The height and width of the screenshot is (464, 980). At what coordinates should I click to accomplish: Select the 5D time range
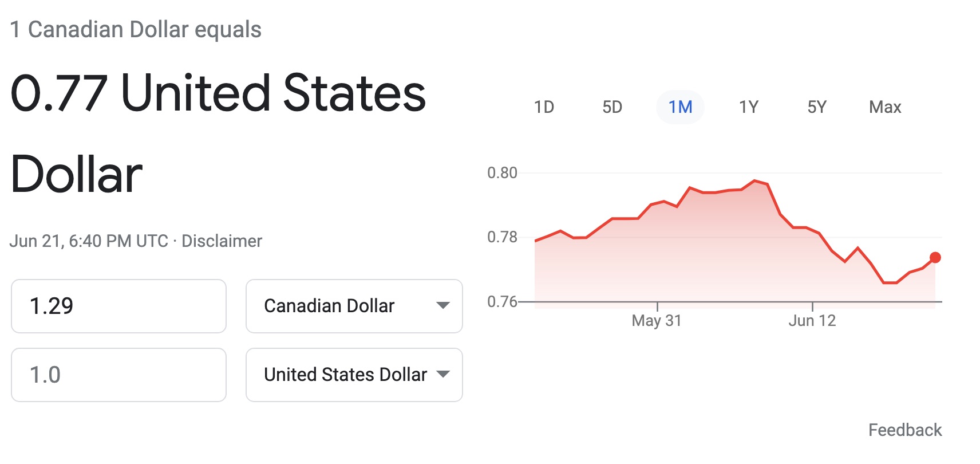tap(612, 107)
